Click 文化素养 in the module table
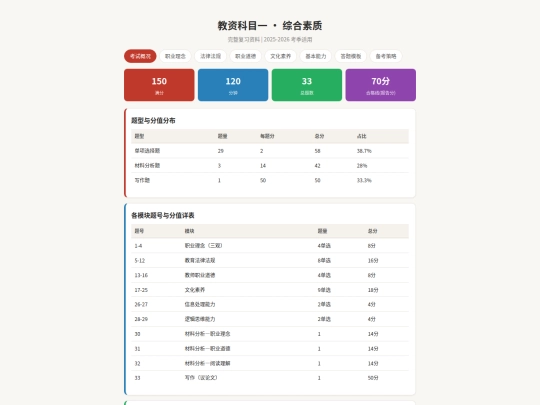540x405 pixels. coord(195,290)
